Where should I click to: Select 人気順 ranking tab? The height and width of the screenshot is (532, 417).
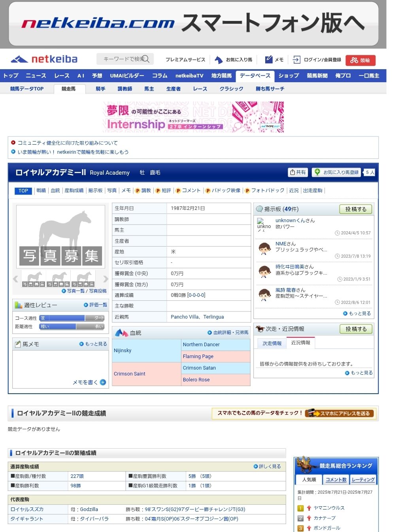309,480
